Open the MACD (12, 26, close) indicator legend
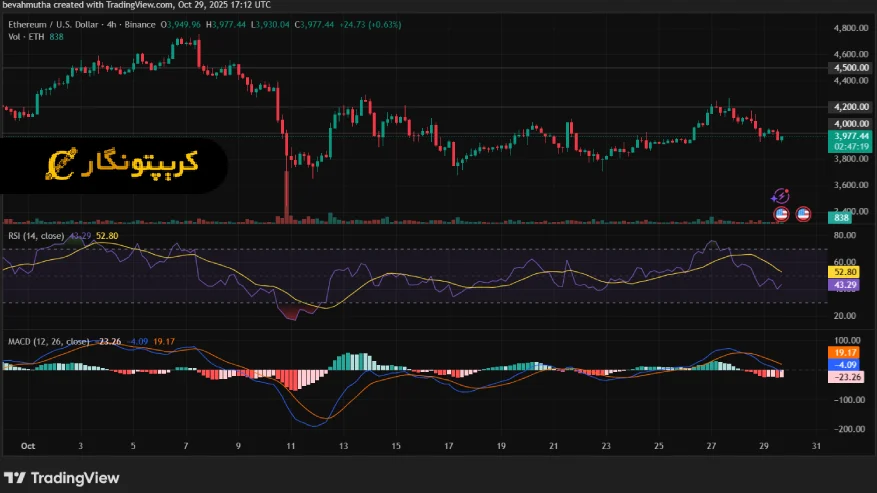 (50, 342)
